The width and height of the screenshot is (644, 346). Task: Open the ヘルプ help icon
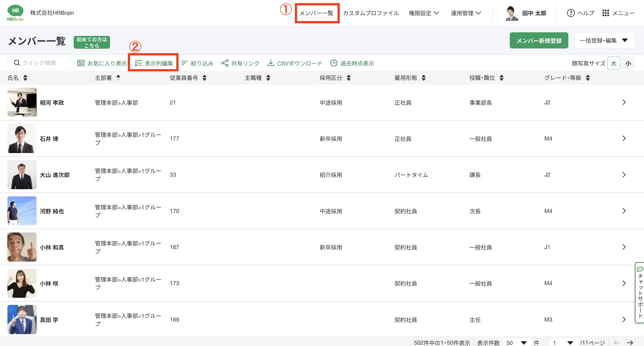click(571, 13)
